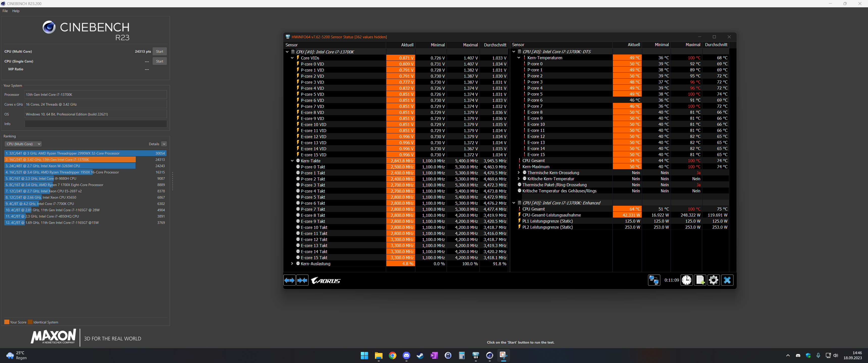
Task: Open Steam from the taskbar
Action: click(420, 355)
